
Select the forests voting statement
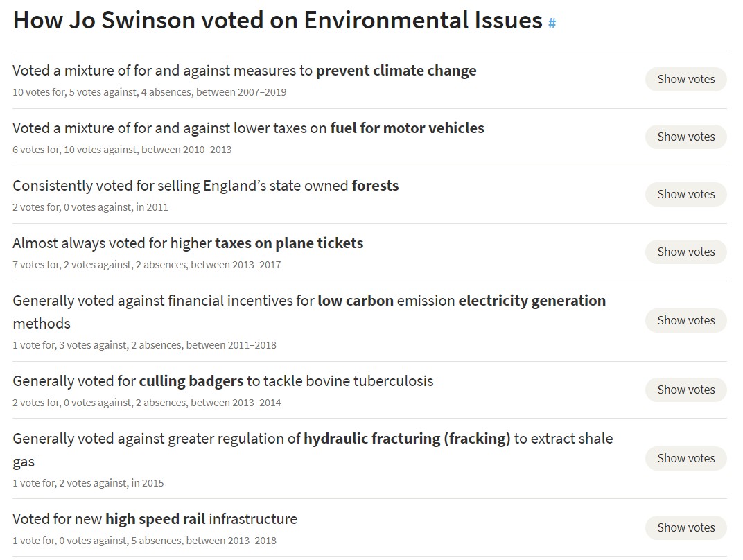click(x=206, y=186)
